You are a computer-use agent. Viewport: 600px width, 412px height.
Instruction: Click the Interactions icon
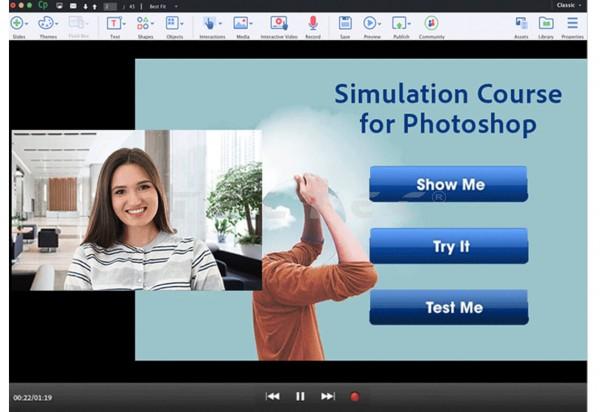(210, 23)
